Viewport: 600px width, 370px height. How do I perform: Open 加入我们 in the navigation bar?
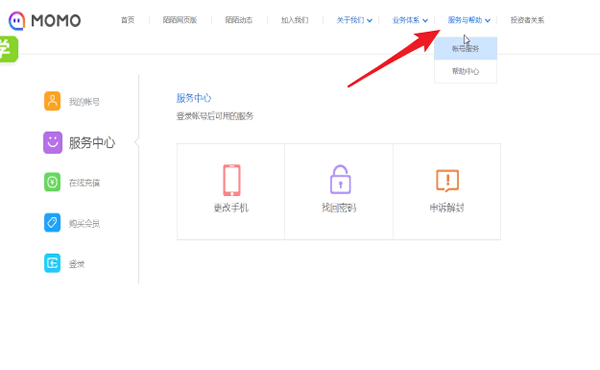295,20
